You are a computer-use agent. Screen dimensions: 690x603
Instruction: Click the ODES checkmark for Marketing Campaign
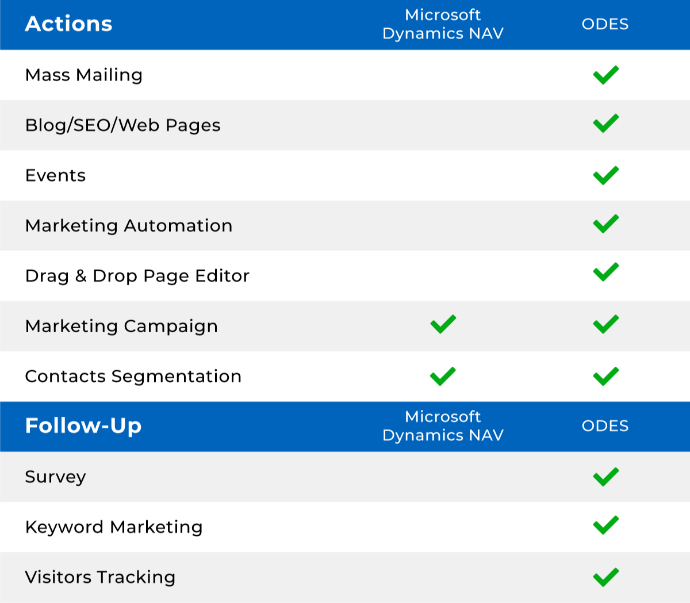coord(606,324)
